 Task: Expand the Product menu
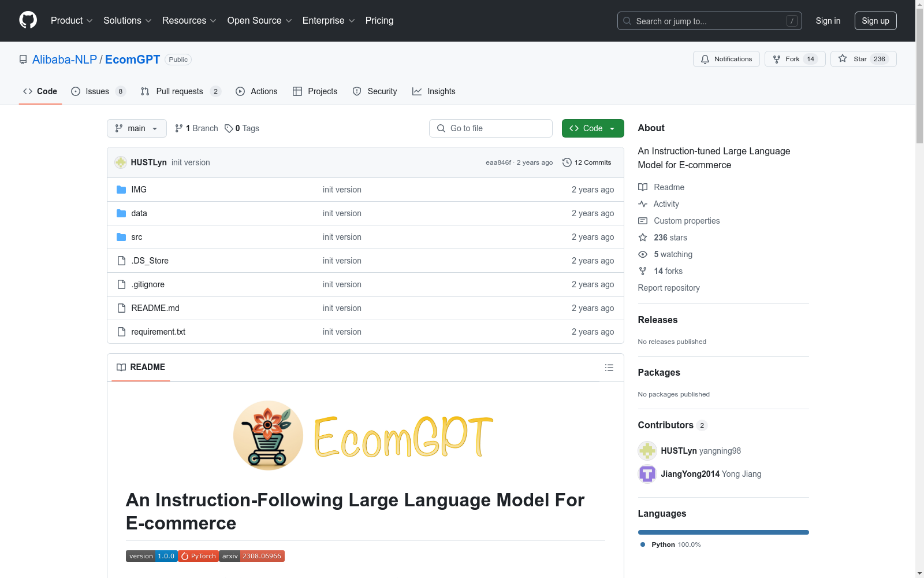pyautogui.click(x=72, y=20)
